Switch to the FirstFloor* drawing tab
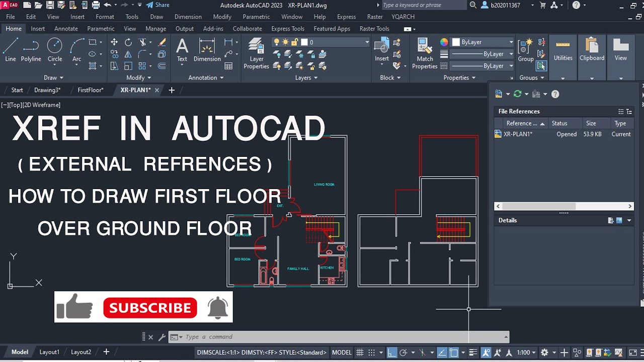Viewport: 644px width, 362px height. click(x=91, y=90)
